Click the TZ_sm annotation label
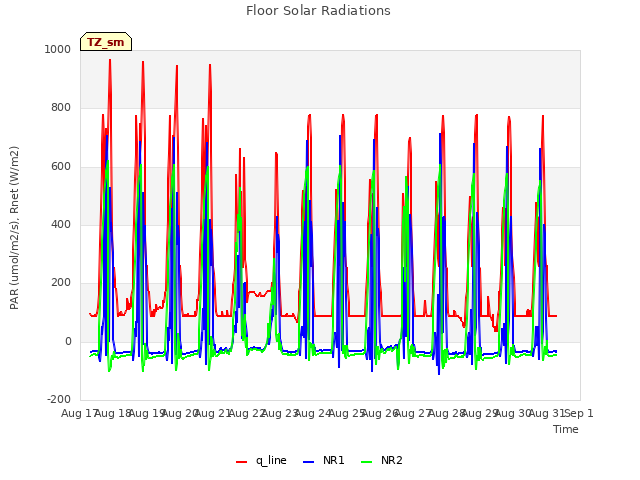 (x=106, y=42)
